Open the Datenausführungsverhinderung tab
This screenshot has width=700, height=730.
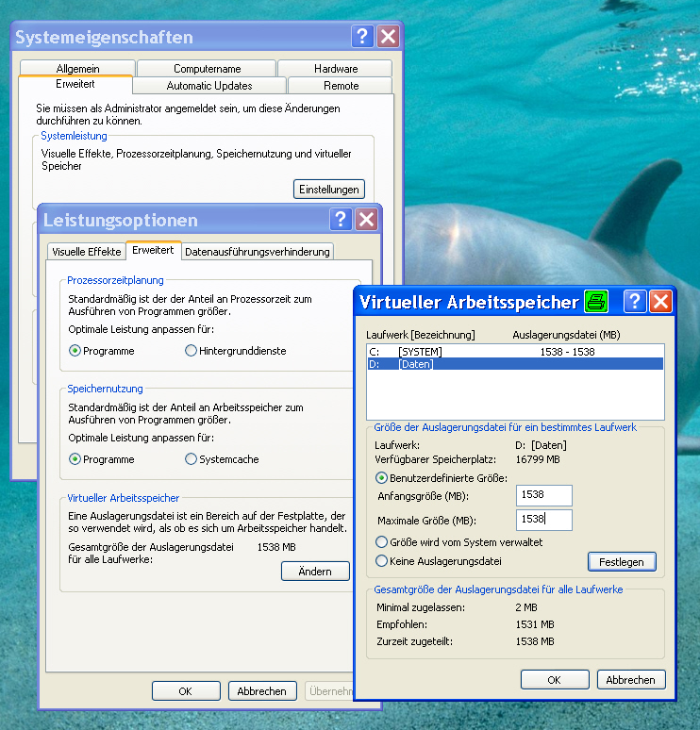tap(258, 252)
